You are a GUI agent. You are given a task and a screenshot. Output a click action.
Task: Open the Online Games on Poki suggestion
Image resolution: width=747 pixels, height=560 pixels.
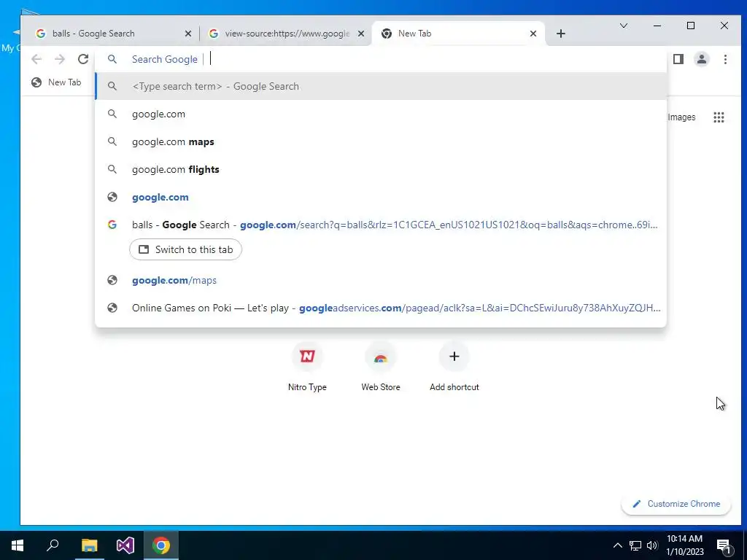click(x=381, y=308)
